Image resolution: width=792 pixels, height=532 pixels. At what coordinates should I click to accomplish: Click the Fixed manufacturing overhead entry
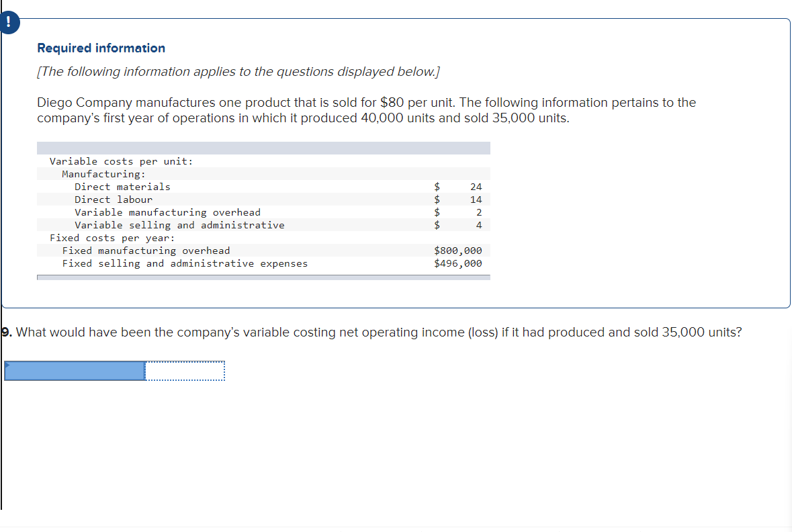(x=146, y=250)
